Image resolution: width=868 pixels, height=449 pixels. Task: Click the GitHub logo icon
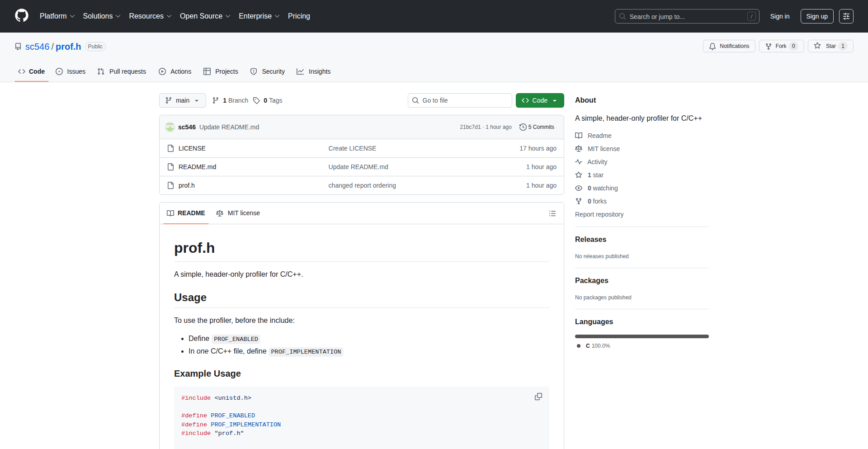click(22, 16)
